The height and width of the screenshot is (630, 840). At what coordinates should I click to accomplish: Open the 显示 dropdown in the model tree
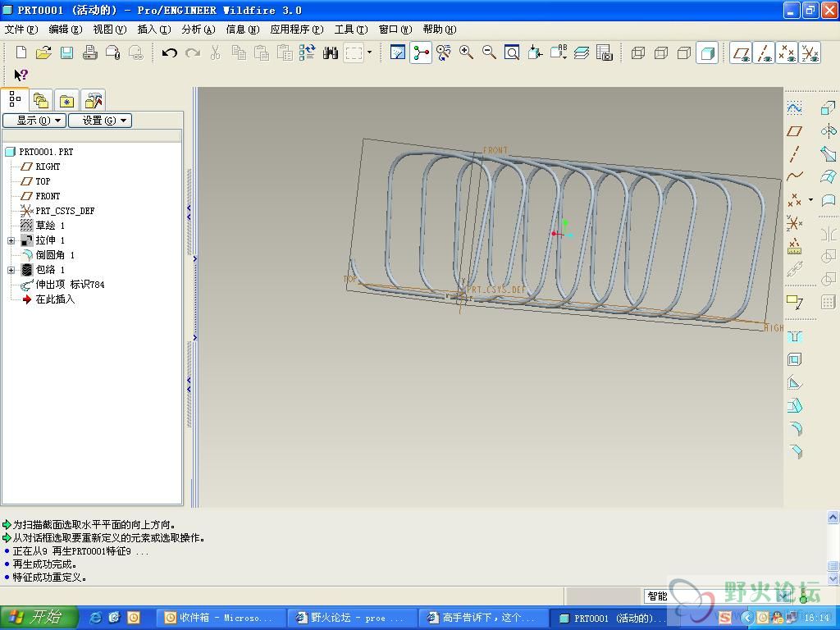(x=34, y=121)
